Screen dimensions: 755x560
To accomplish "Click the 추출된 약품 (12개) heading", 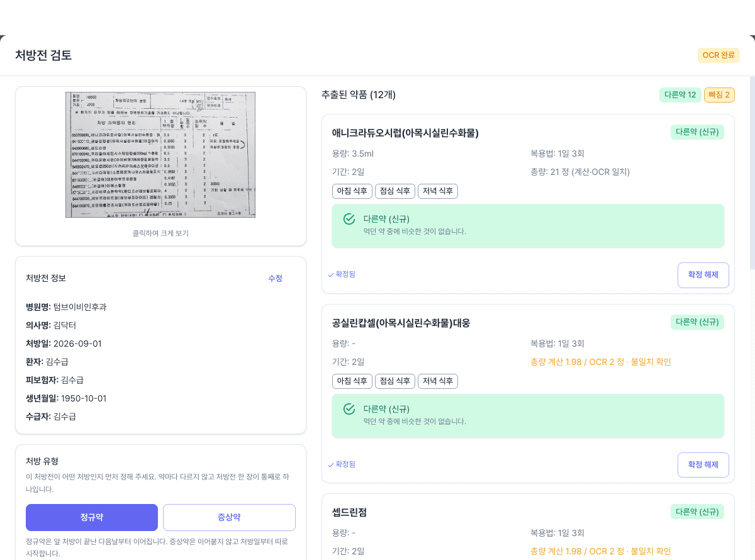I will coord(359,95).
